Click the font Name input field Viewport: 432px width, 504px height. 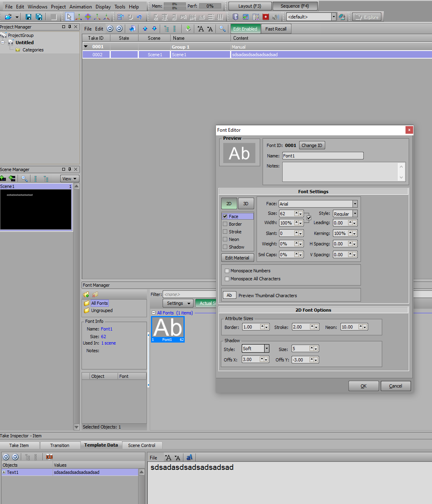point(323,156)
